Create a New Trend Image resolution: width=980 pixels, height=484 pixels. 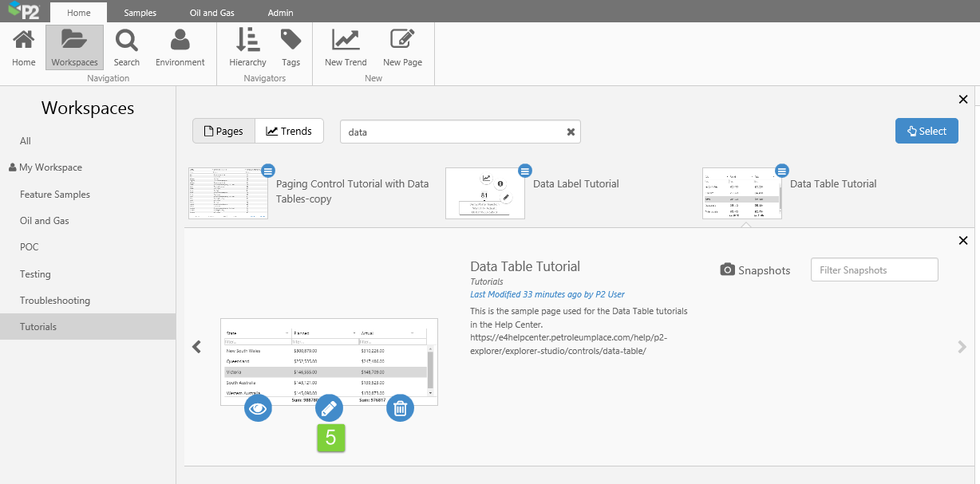pos(346,47)
